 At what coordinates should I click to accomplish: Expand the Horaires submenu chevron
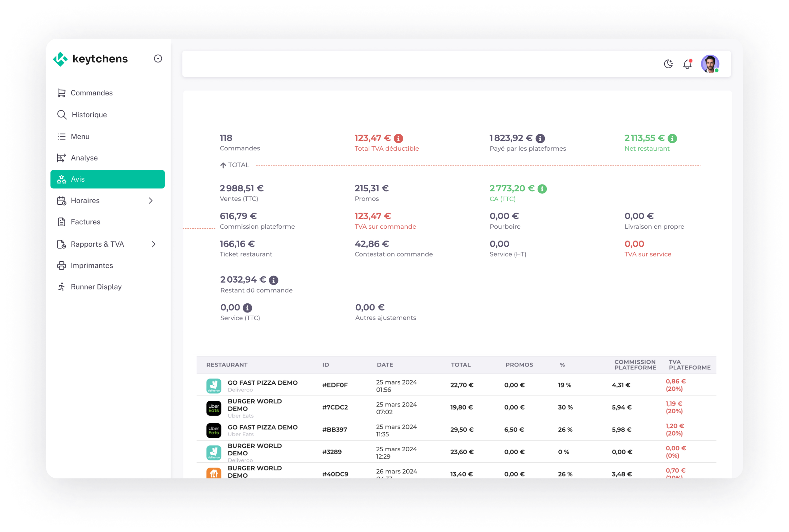pos(151,201)
